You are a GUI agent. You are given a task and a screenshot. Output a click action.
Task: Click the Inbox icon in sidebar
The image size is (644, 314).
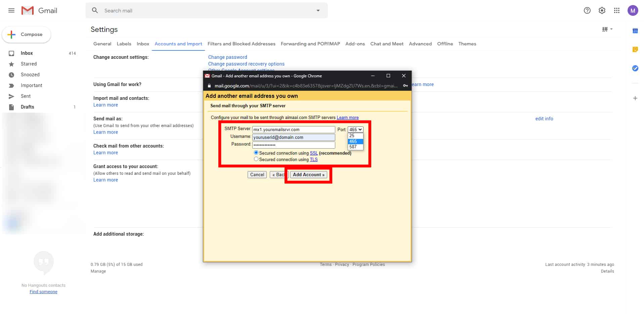(11, 53)
